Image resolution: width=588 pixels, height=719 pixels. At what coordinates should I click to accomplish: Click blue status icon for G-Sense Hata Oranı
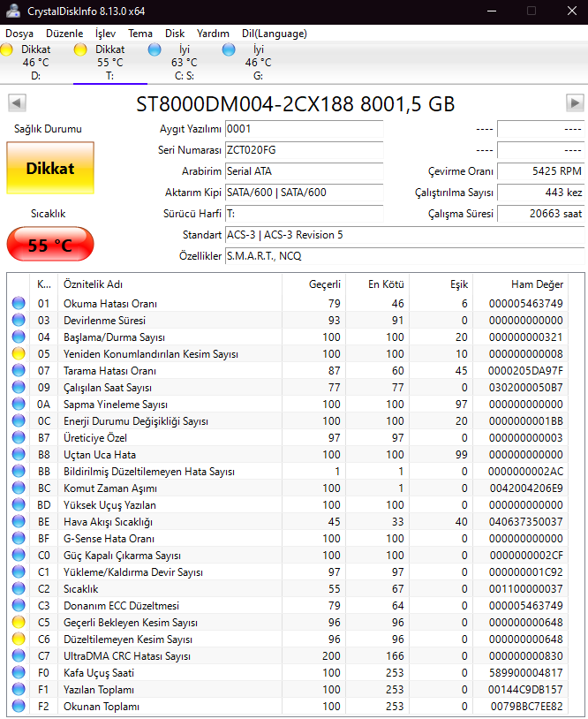19,538
